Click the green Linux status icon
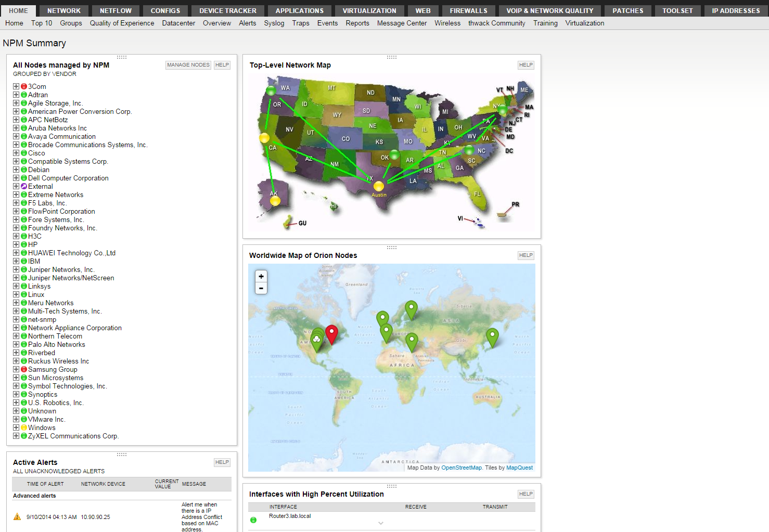Screen dimensions: 769x532 tap(24, 295)
